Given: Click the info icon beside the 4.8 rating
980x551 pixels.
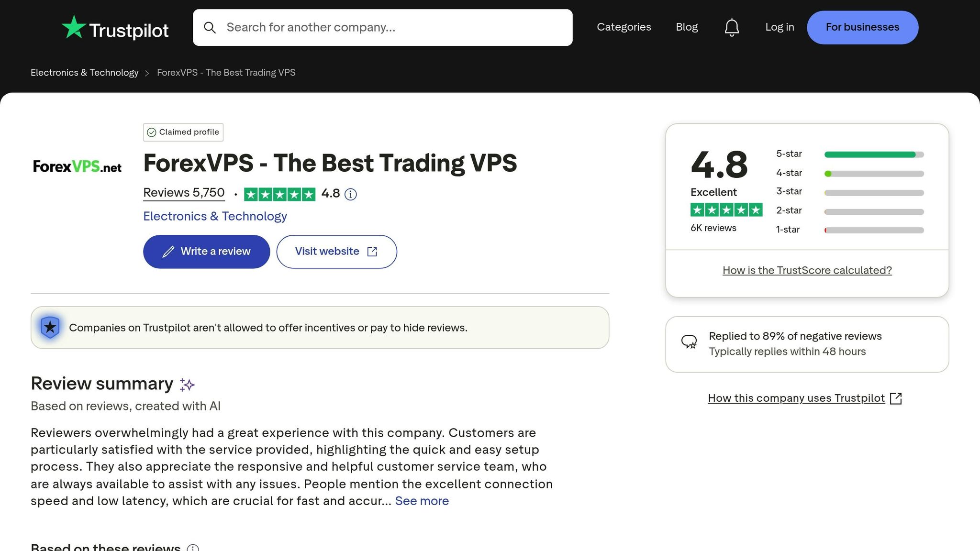Looking at the screenshot, I should 351,194.
